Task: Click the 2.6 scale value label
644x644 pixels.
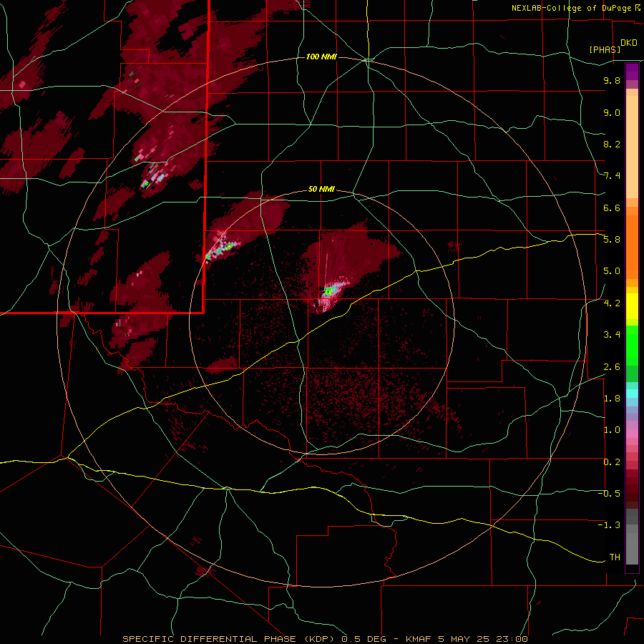Action: pos(612,367)
